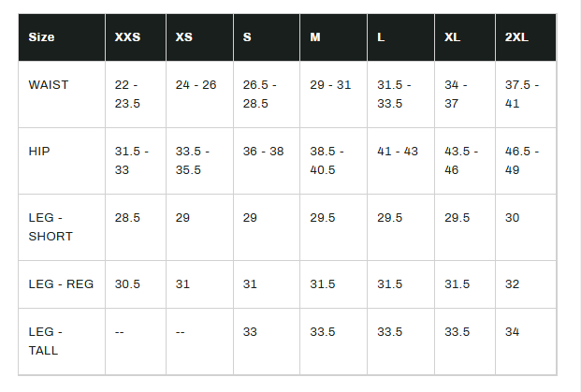Screen dimensions: 581x392
Task: Select the L size header
Action: click(x=381, y=37)
